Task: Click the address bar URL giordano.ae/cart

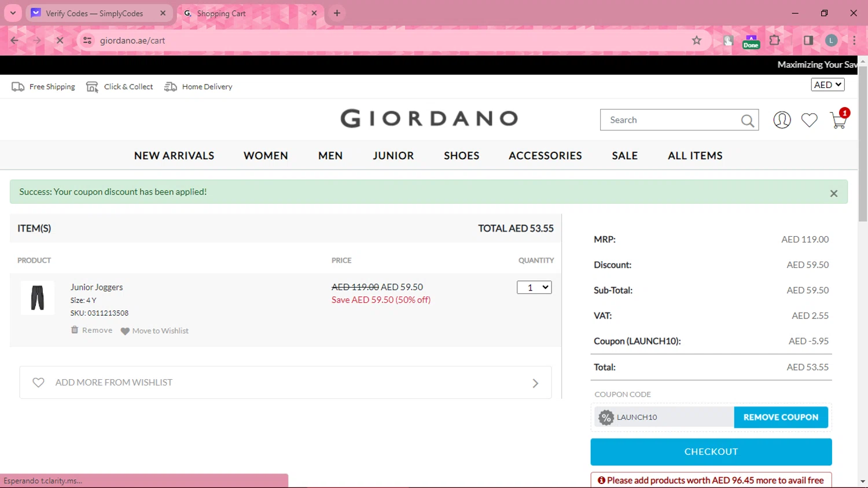Action: pyautogui.click(x=133, y=41)
